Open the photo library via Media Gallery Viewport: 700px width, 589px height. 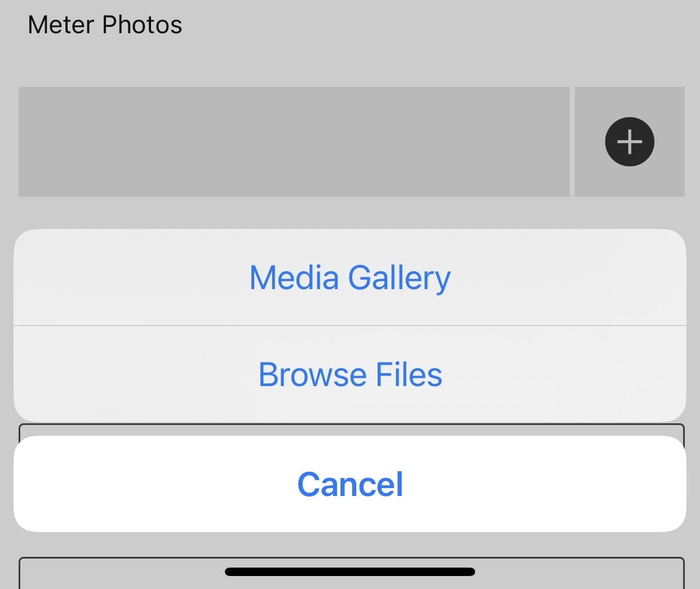(350, 277)
